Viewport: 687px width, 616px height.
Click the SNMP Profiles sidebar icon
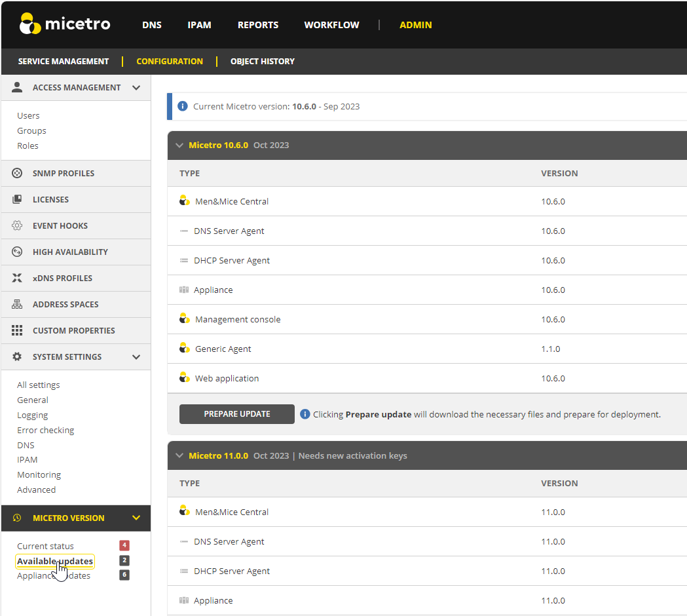(x=18, y=173)
